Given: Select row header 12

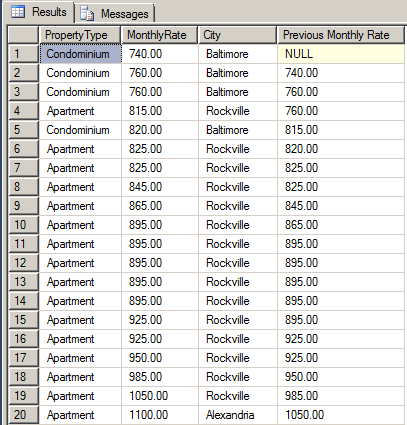Looking at the screenshot, I should tap(23, 263).
